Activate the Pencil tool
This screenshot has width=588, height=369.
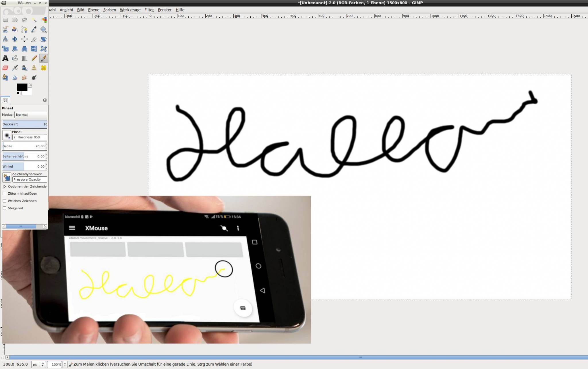[x=34, y=58]
